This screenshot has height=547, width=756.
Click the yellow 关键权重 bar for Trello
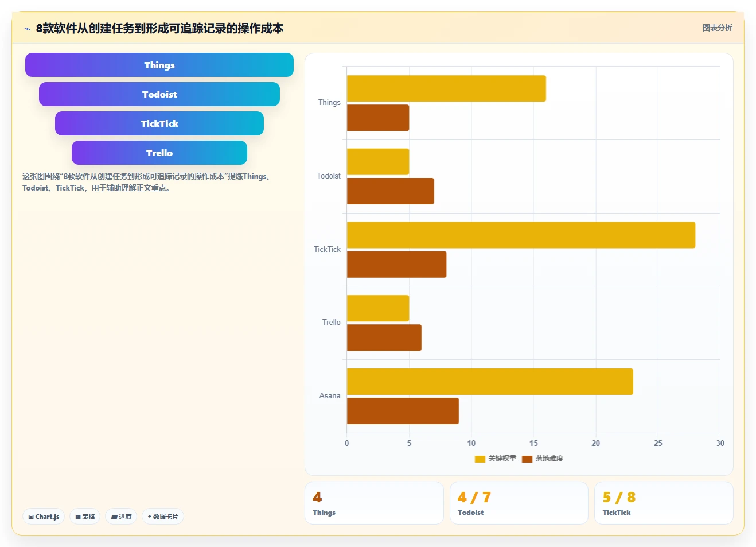point(378,308)
